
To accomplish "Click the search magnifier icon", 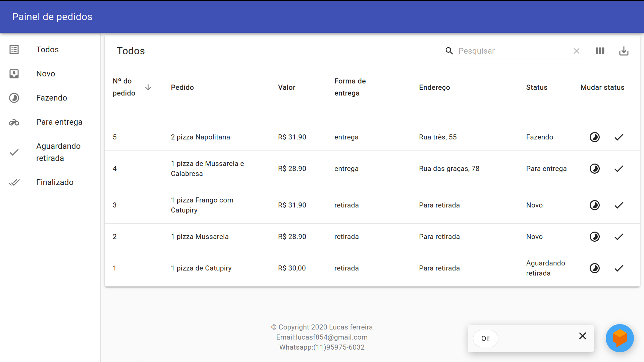I will click(x=449, y=51).
